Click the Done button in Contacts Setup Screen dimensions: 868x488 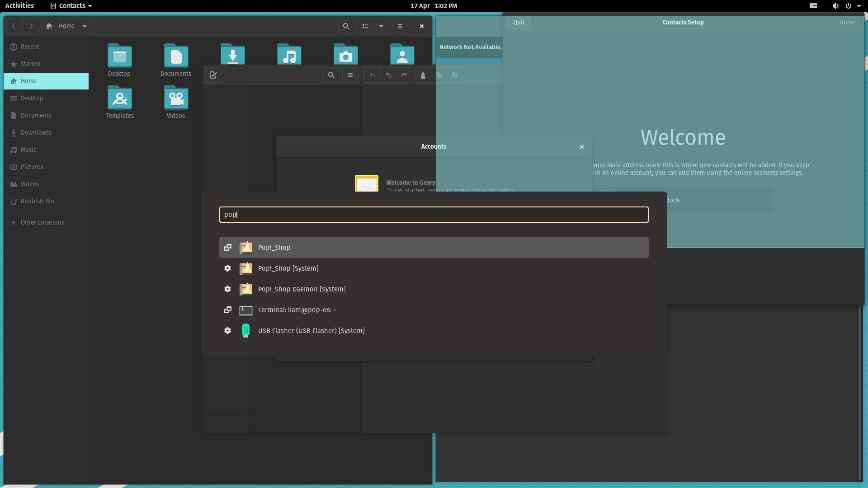(x=847, y=23)
